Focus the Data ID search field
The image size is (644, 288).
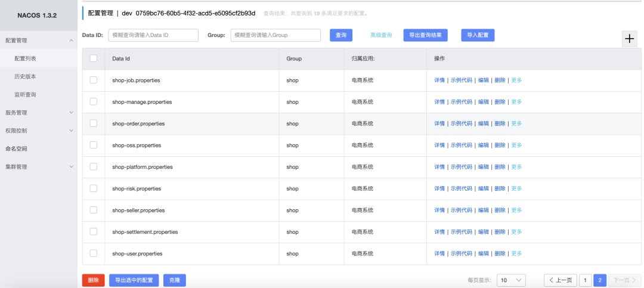coord(153,35)
